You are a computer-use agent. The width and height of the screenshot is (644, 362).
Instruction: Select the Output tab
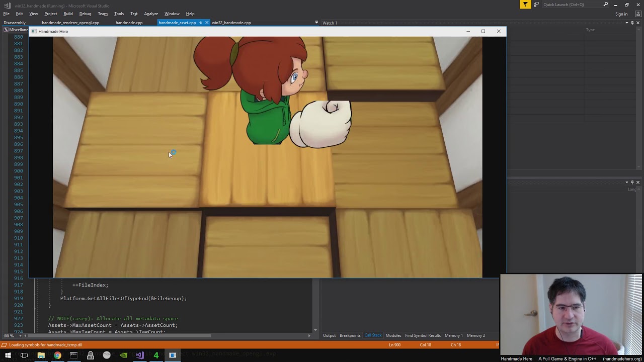329,335
